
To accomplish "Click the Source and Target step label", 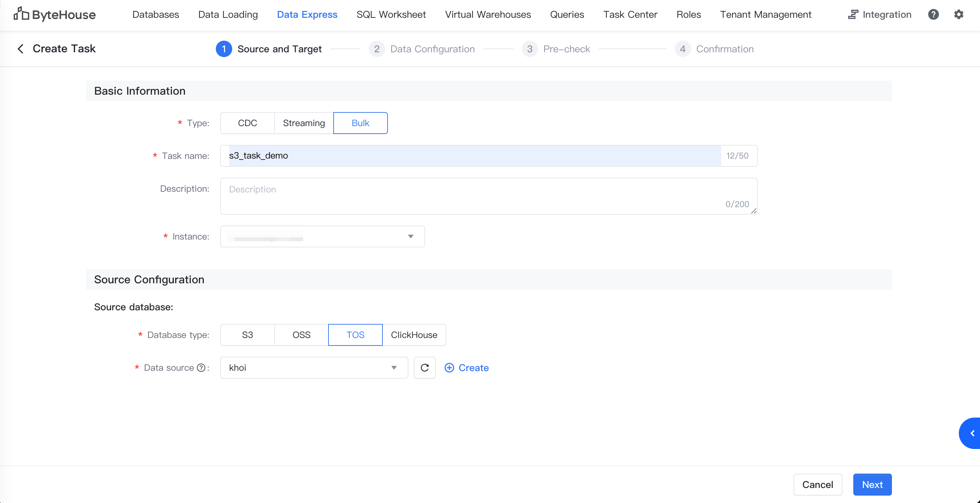I will coord(280,49).
